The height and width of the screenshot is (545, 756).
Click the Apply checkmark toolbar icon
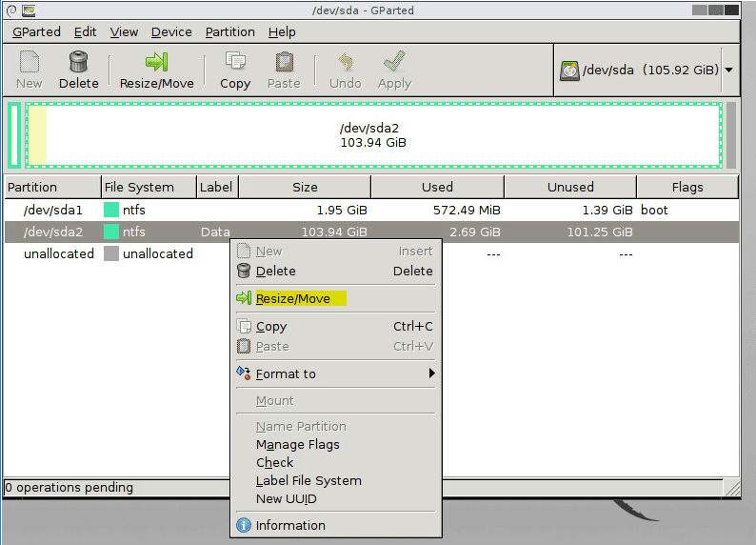tap(394, 62)
